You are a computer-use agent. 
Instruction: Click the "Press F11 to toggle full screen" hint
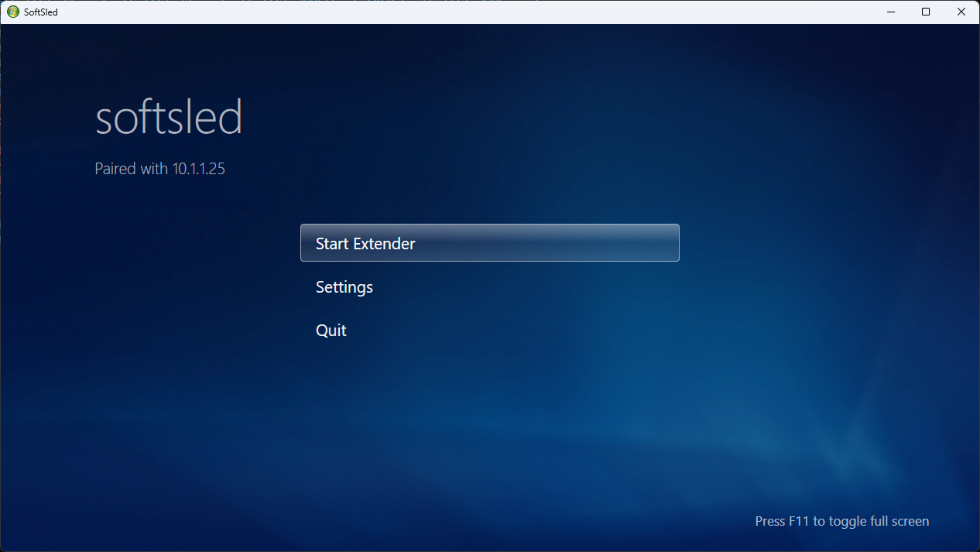coord(841,521)
